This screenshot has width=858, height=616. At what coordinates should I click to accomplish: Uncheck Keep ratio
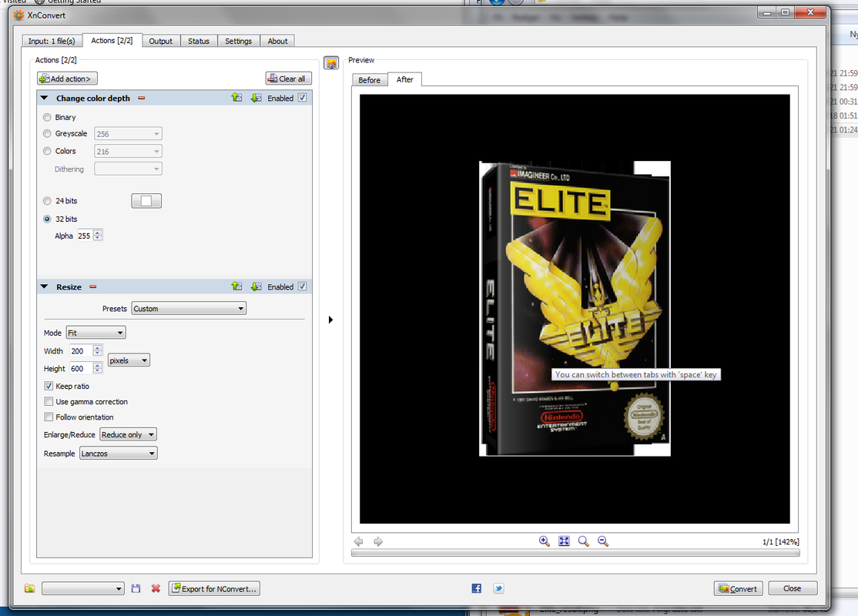click(49, 386)
